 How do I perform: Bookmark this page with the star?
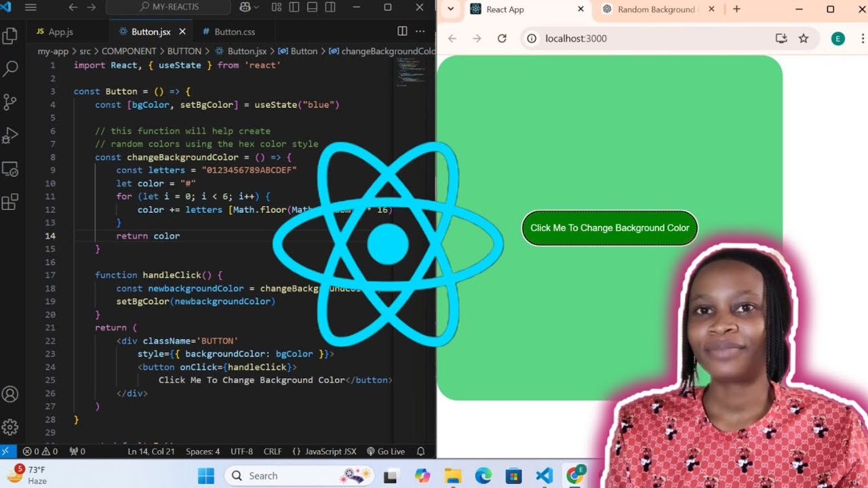pos(804,39)
